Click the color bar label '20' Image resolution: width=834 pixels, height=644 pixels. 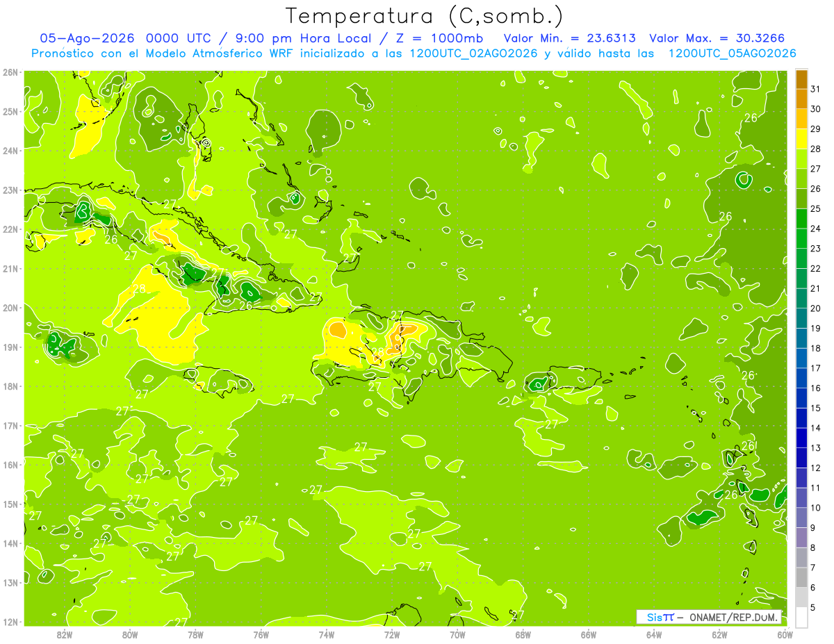coord(816,308)
